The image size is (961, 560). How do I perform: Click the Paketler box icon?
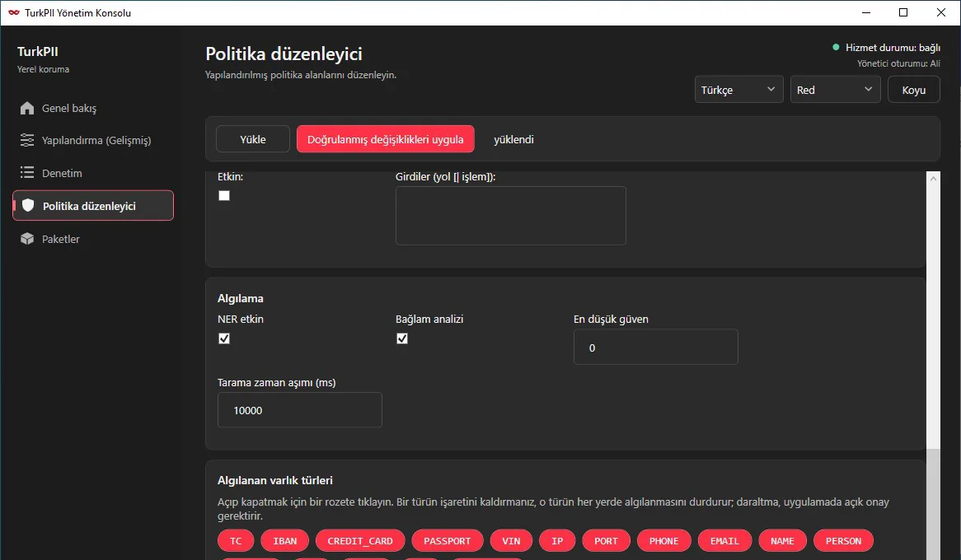pyautogui.click(x=27, y=239)
